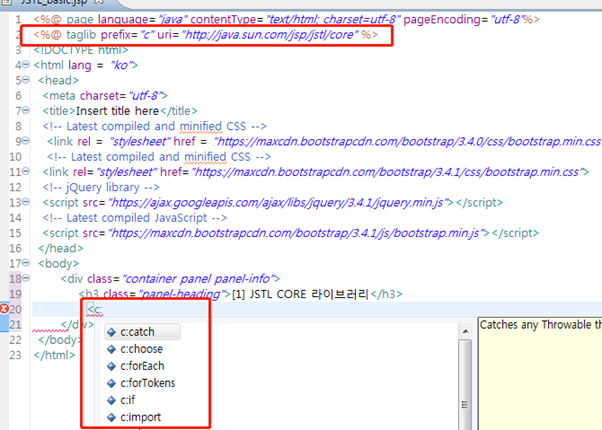Place cursor in the taglib directive line

coord(206,35)
